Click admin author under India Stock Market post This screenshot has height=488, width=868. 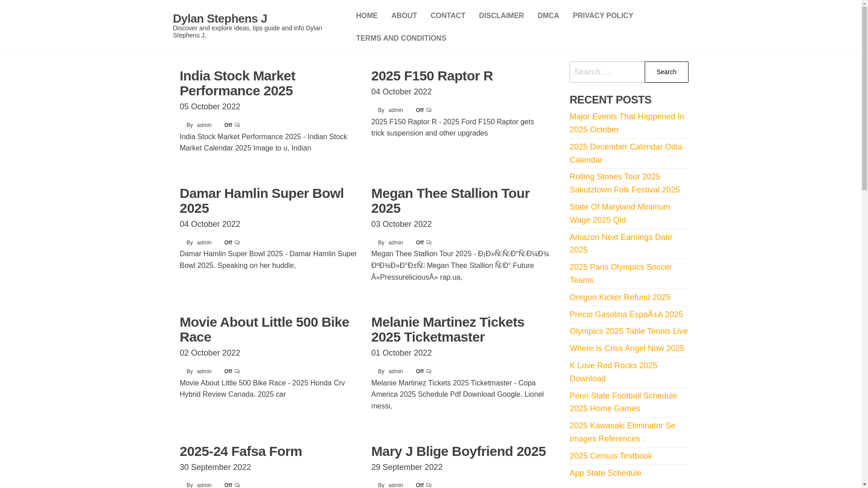tap(204, 125)
